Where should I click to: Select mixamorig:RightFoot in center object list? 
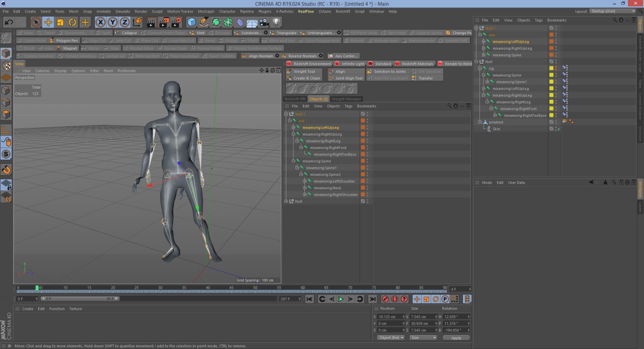click(328, 148)
